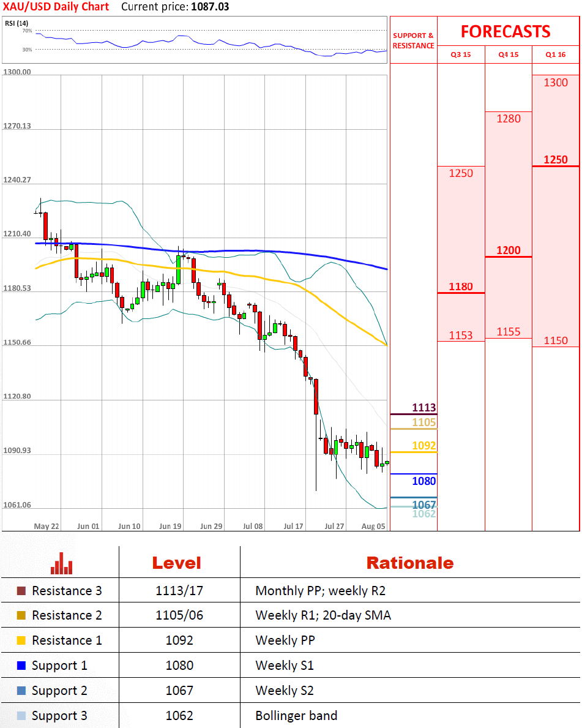Viewport: 582px width, 728px height.
Task: Click the red bar chart icon in table header
Action: tap(61, 563)
